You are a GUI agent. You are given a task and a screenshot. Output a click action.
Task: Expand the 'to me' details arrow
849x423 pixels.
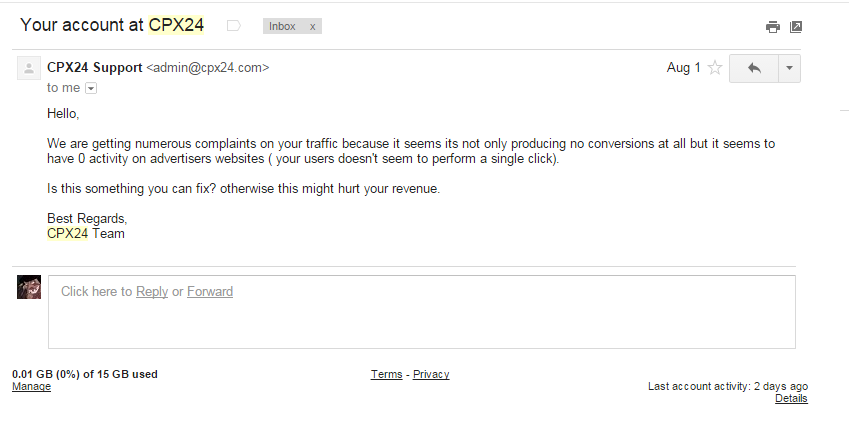(x=91, y=88)
